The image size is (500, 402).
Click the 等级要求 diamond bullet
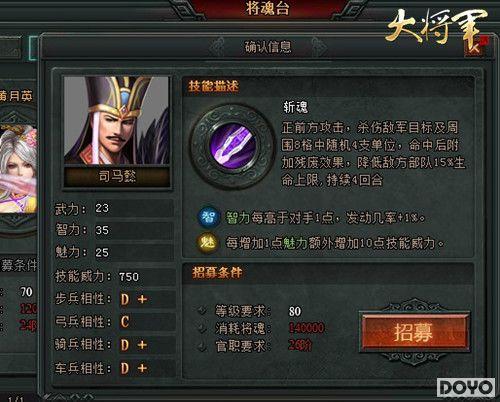coord(202,311)
